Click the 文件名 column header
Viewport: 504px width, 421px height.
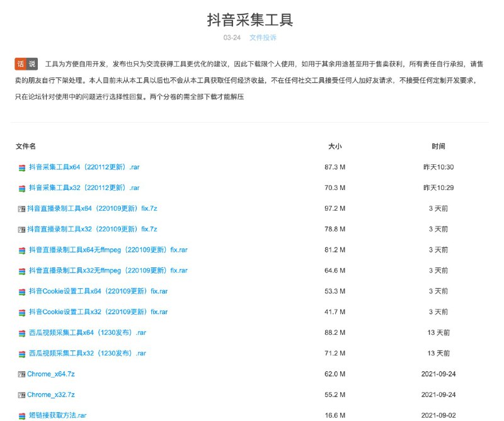pyautogui.click(x=26, y=146)
